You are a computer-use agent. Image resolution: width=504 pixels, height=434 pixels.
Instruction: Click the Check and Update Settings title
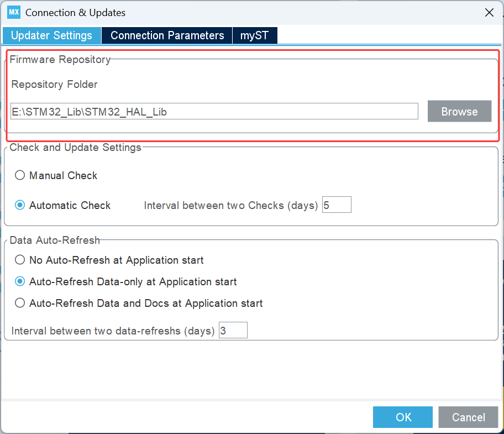click(x=76, y=147)
